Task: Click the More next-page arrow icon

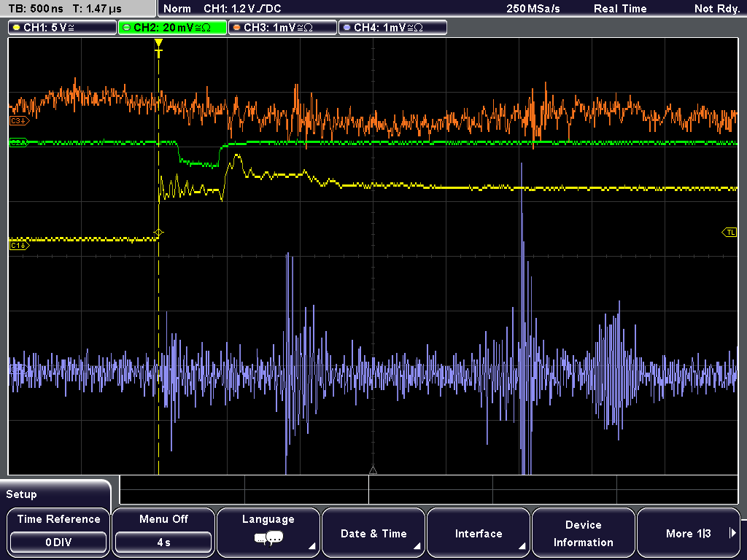Action: [x=732, y=533]
